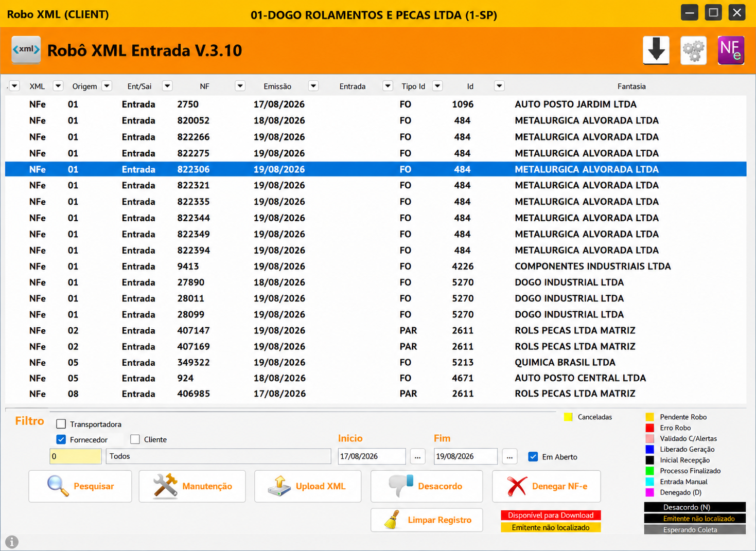This screenshot has width=756, height=551.
Task: Click the Desacordo thumbs-down button
Action: pos(427,486)
